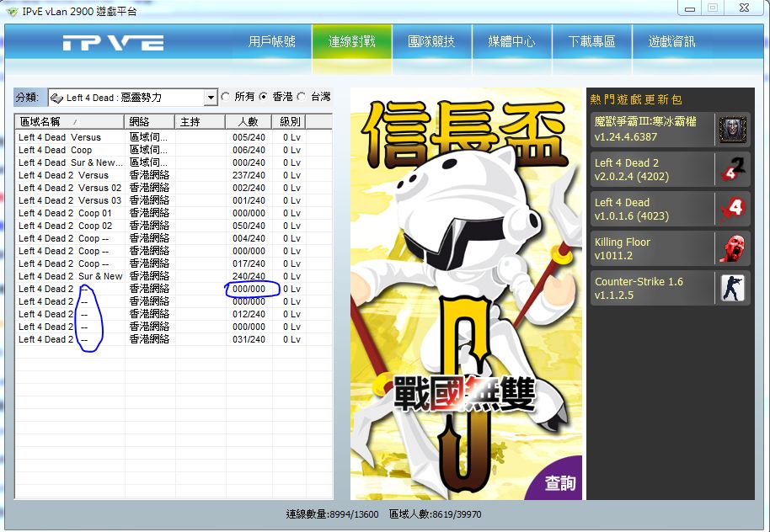Select the Coop -- room with 004/240
This screenshot has height=532, width=770.
coord(174,238)
